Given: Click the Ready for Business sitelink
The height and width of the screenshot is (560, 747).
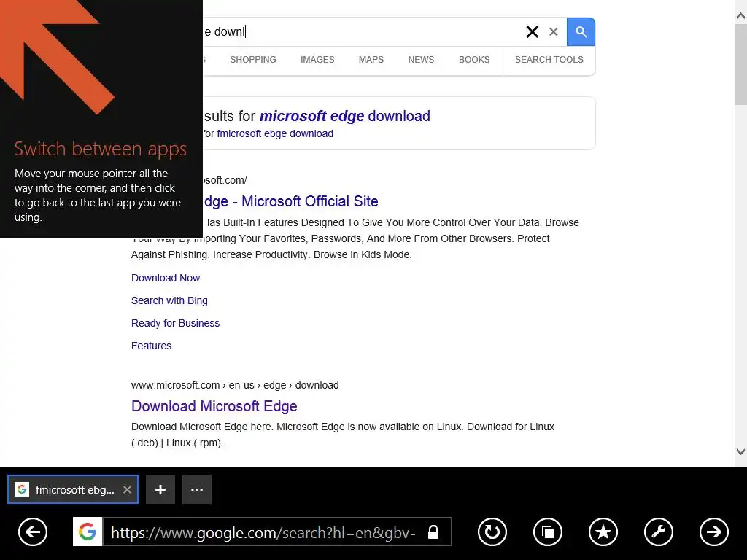Looking at the screenshot, I should pyautogui.click(x=175, y=323).
